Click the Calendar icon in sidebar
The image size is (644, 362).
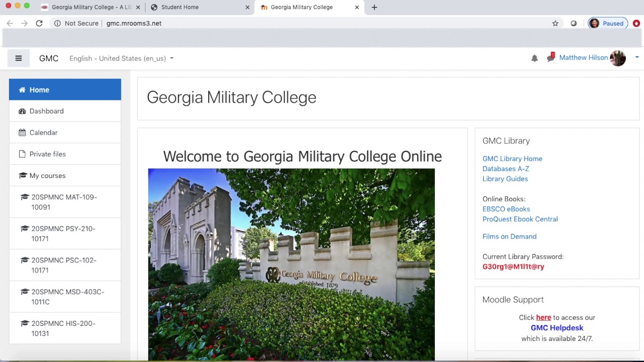(x=22, y=133)
